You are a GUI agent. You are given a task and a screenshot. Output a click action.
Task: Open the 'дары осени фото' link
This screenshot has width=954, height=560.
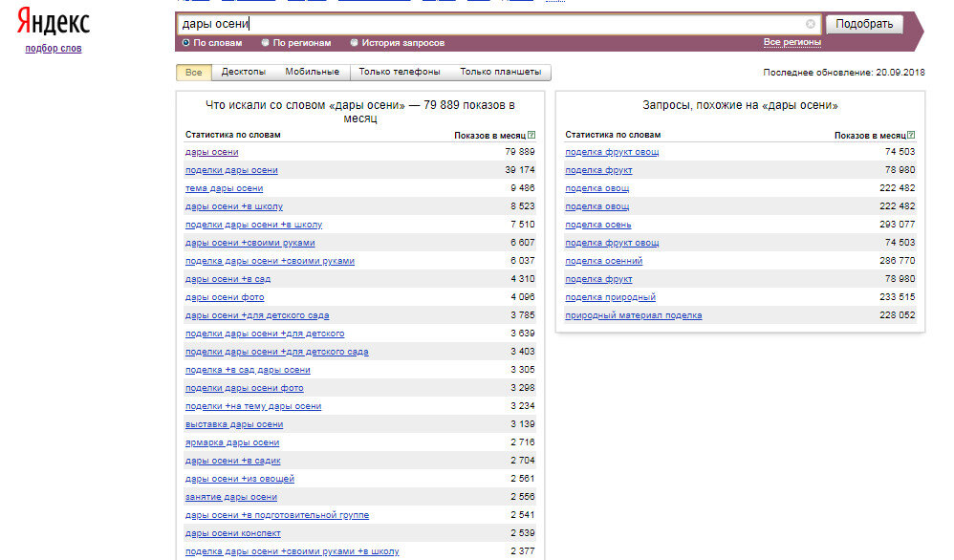(x=225, y=297)
